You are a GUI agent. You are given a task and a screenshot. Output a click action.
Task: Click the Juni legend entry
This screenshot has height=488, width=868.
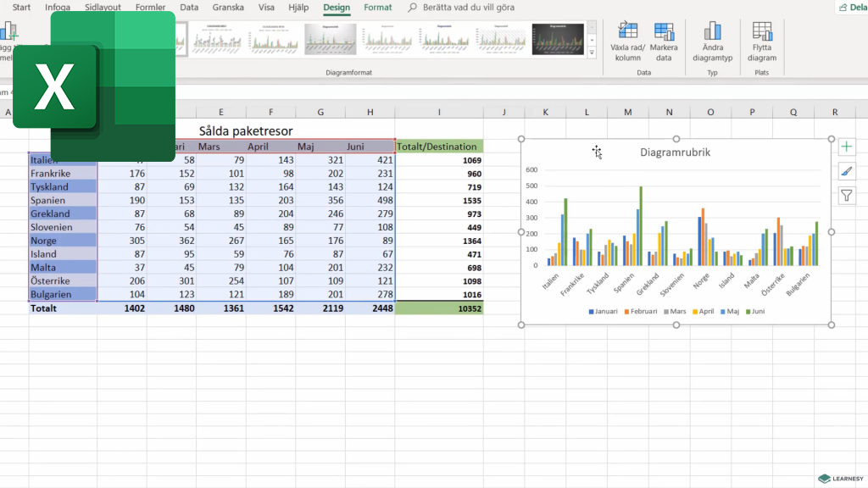[x=755, y=312]
